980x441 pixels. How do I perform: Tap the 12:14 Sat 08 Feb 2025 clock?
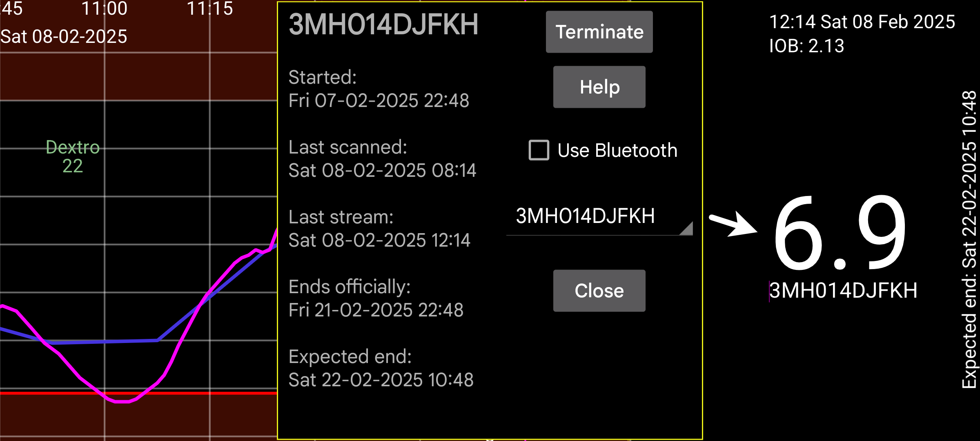click(x=862, y=22)
